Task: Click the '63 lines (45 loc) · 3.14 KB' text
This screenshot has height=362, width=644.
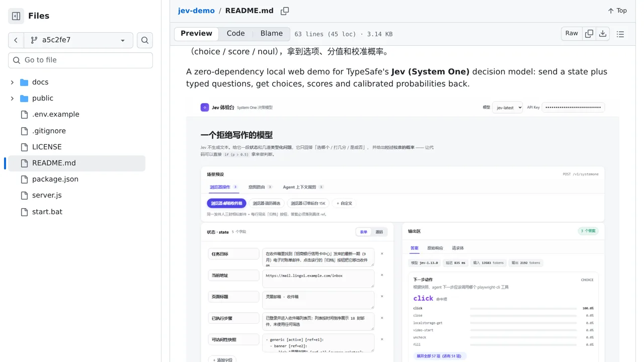Action: point(344,34)
